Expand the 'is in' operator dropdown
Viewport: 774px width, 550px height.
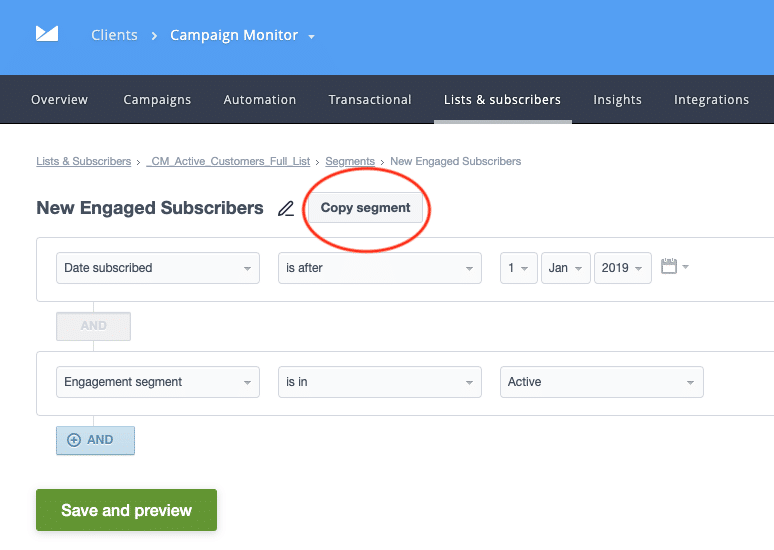click(380, 382)
